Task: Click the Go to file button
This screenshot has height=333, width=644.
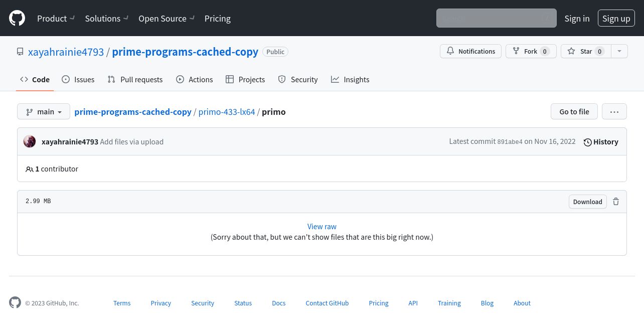Action: pos(574,111)
